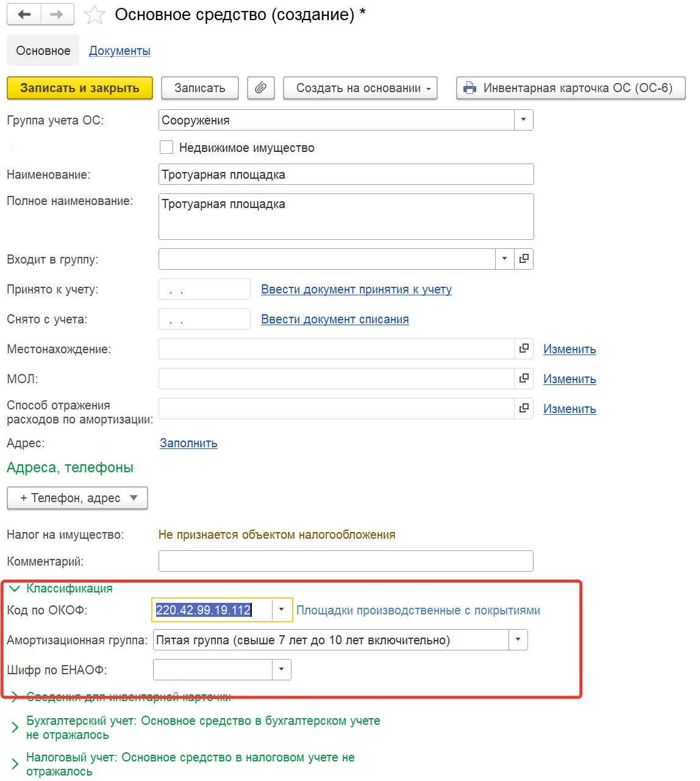Click the Заполнить address link

[x=188, y=443]
